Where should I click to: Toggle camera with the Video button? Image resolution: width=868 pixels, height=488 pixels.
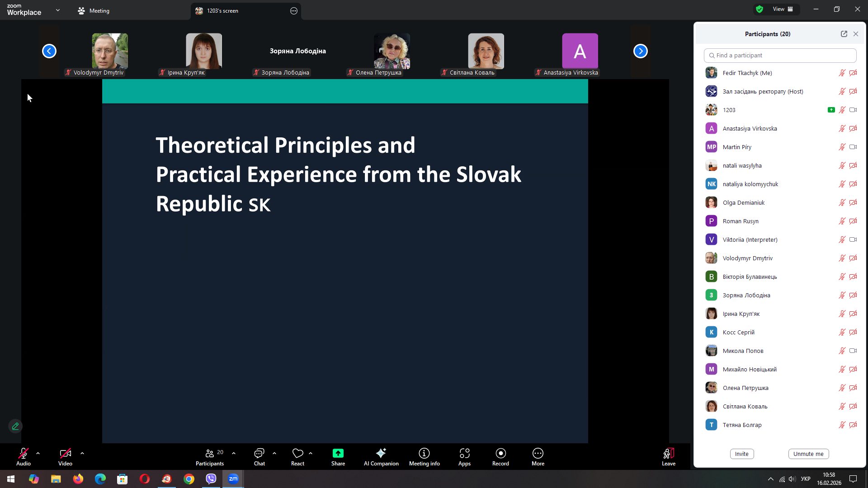click(65, 456)
